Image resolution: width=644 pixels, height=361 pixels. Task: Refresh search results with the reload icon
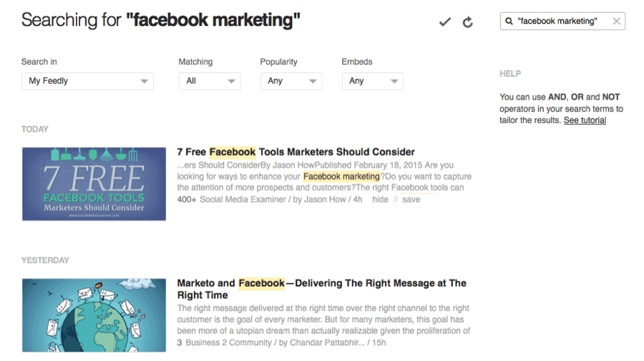[x=468, y=21]
